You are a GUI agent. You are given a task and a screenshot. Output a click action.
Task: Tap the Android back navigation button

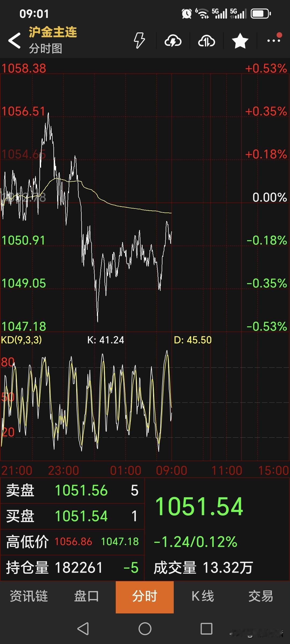83,628
